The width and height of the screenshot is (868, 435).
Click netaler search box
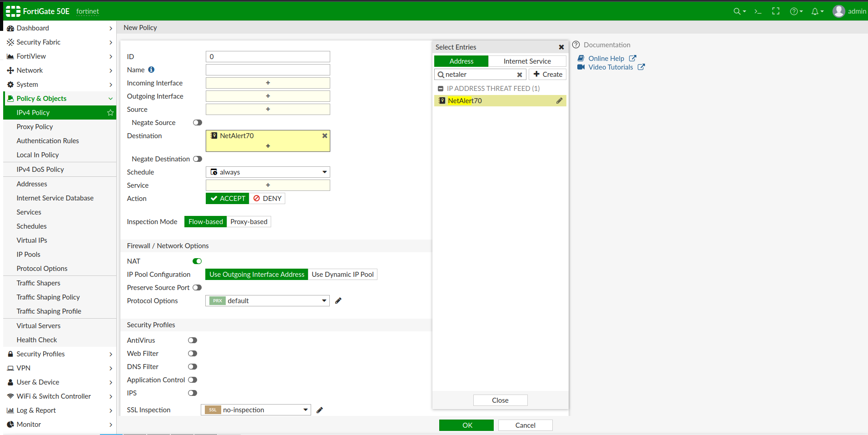(x=480, y=75)
